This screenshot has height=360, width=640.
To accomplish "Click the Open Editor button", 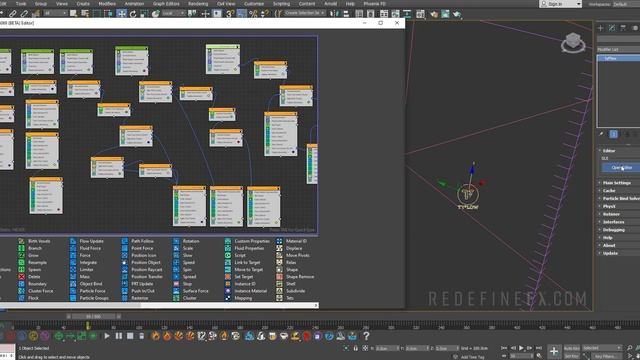I will pos(621,167).
